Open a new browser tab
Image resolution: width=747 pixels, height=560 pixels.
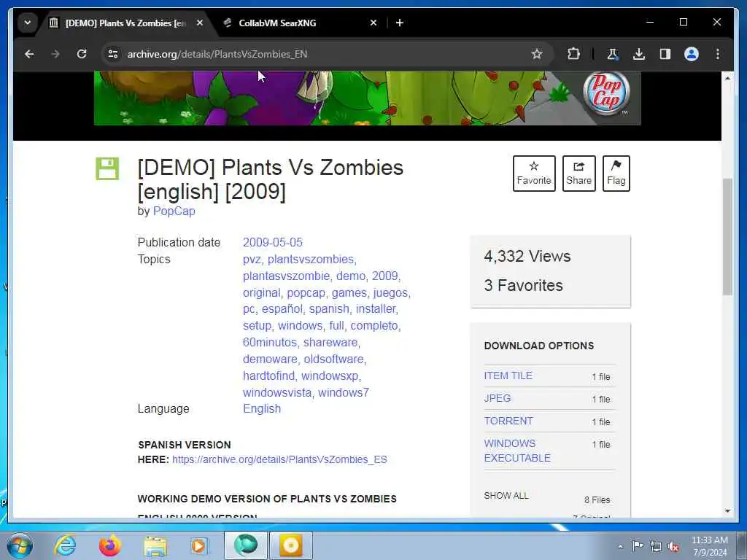point(399,23)
